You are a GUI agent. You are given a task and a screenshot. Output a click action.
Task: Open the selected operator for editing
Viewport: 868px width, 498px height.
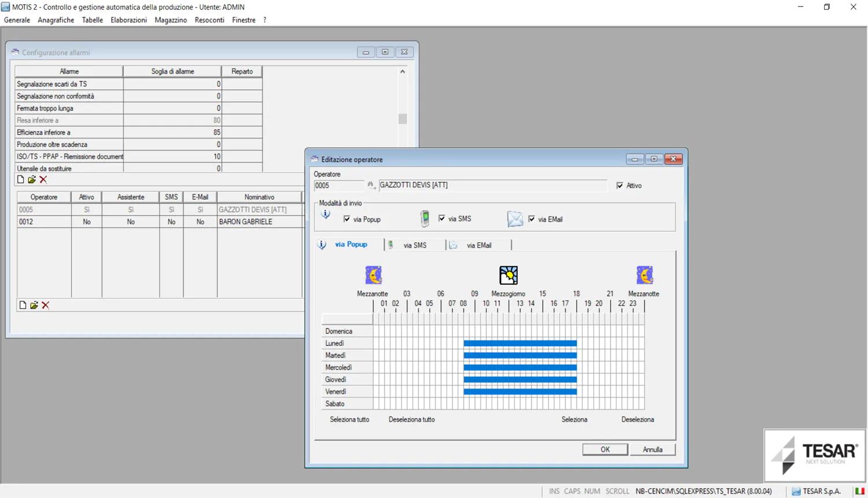[34, 305]
